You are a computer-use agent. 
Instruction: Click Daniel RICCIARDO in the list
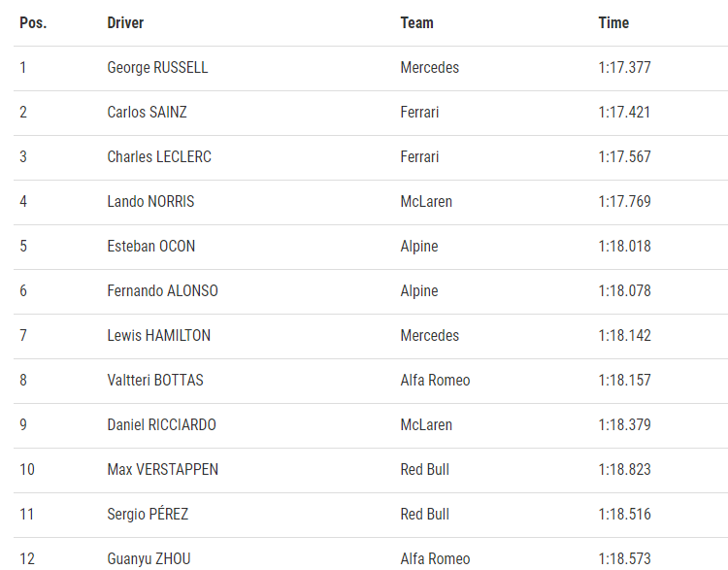coord(161,424)
